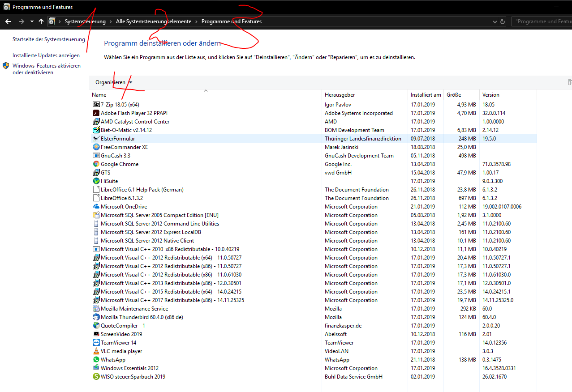Image resolution: width=572 pixels, height=392 pixels.
Task: Select Visual C++ 2017 Redistributable (x86) 14.11.25325
Action: [314, 300]
